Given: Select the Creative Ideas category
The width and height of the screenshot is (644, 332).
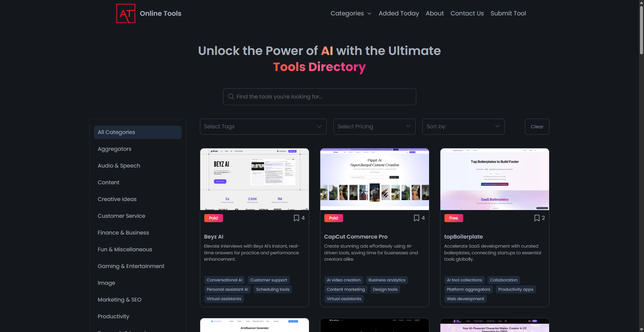Looking at the screenshot, I should [138, 199].
